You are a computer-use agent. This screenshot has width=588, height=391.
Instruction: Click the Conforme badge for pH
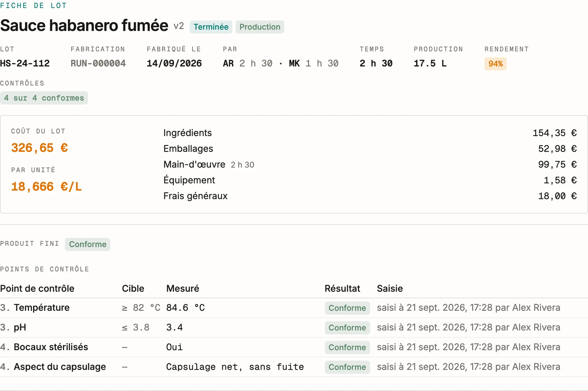pos(347,328)
